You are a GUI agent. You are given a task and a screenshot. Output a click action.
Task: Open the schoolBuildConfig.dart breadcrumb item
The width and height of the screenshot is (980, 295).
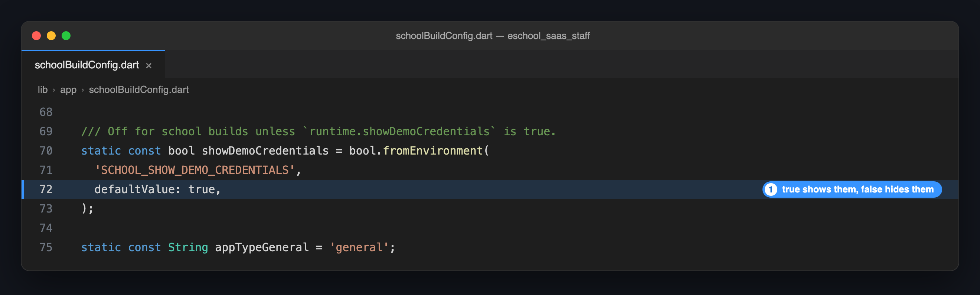click(138, 90)
